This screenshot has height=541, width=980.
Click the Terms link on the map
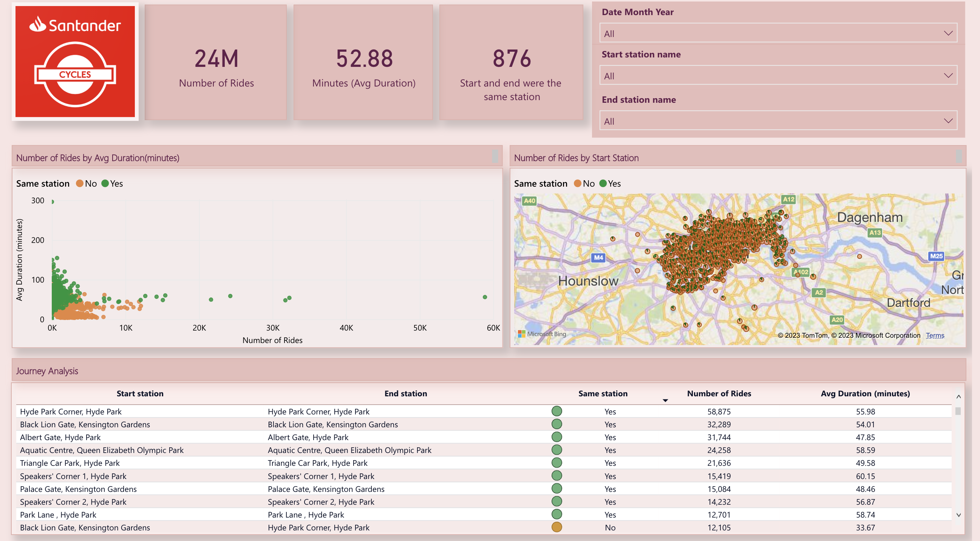pos(935,335)
